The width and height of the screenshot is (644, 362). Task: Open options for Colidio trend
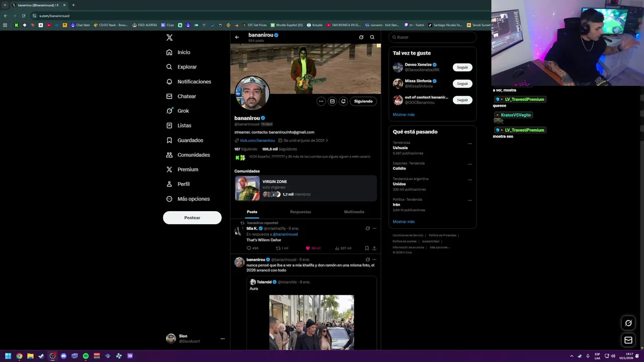(x=470, y=164)
